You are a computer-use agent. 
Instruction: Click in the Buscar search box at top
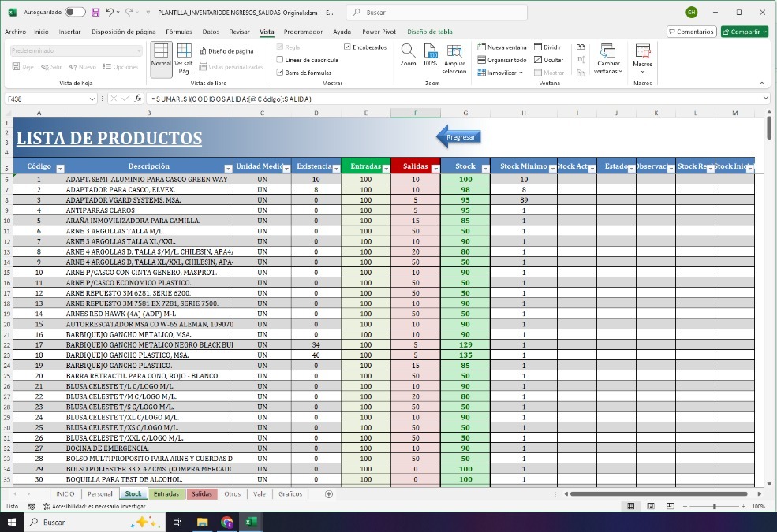click(436, 13)
